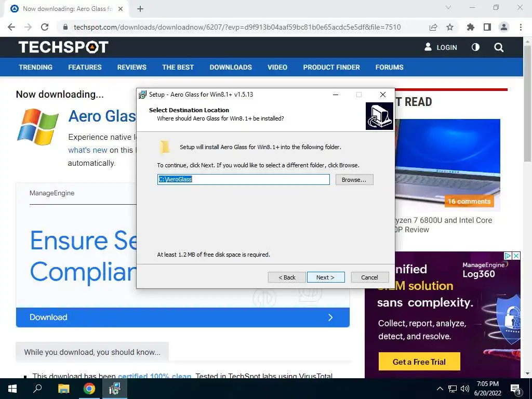Minimize the Setup dialog window

(336, 95)
